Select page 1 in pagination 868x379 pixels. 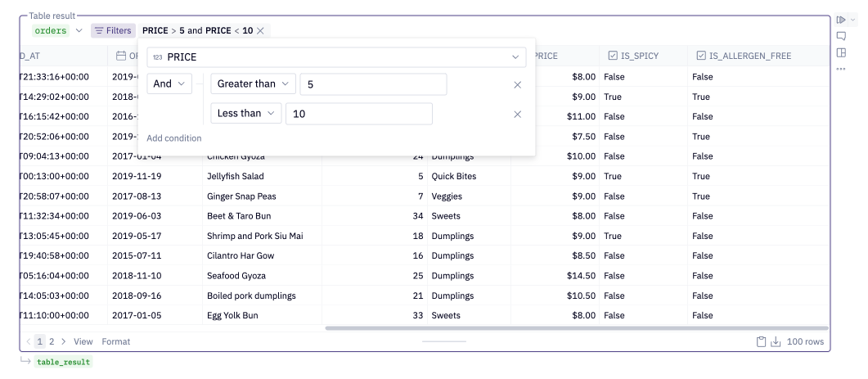(40, 342)
